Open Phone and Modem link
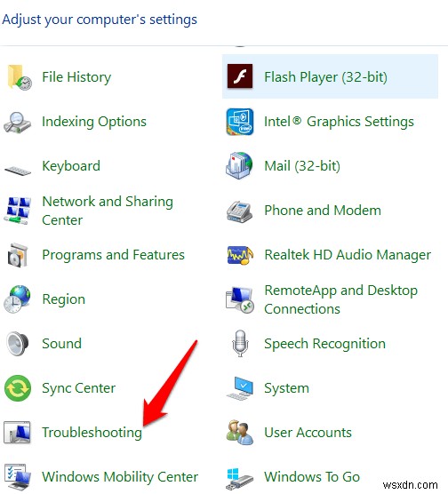448x494 pixels. click(323, 211)
